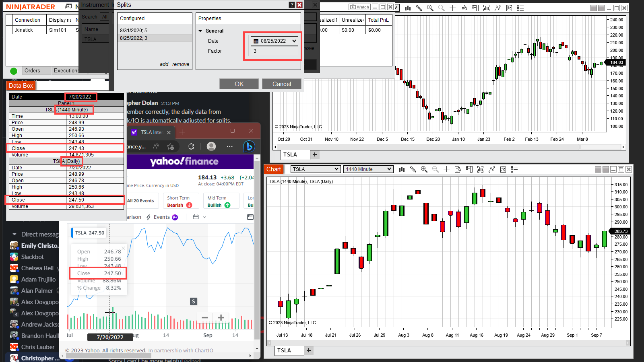
Task: Open a new tab in Edge browser
Action: 182,132
